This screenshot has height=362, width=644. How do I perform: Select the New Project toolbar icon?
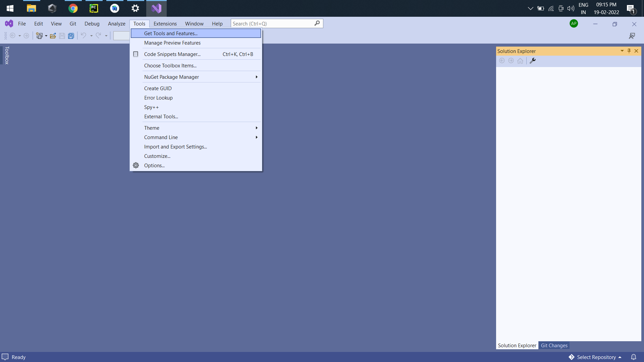[40, 36]
